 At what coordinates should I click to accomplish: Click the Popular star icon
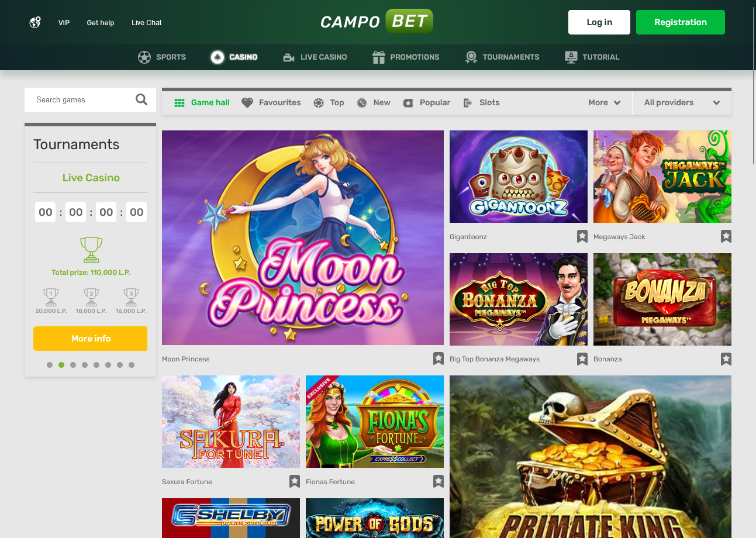click(x=408, y=103)
